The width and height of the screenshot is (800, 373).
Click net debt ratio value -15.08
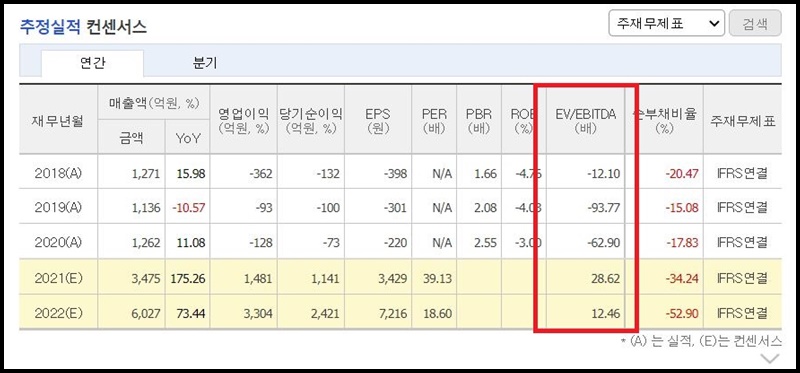682,208
